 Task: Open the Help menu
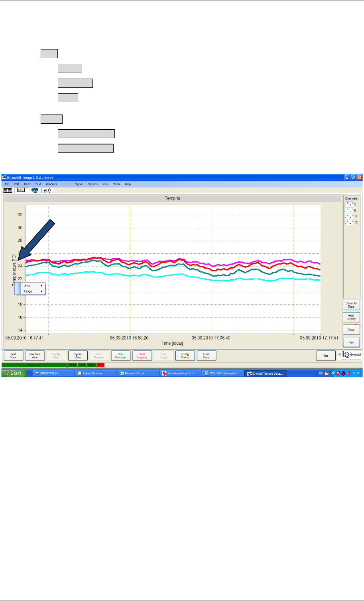(128, 184)
